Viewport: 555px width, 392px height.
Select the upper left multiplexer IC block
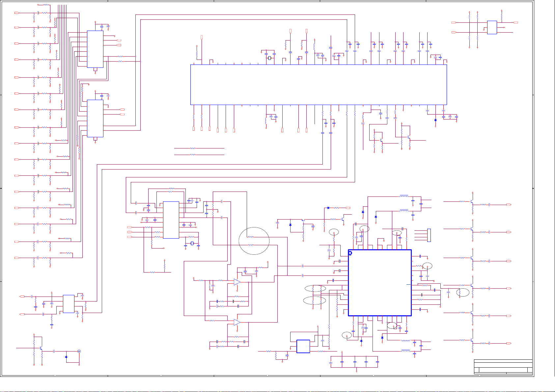point(95,49)
